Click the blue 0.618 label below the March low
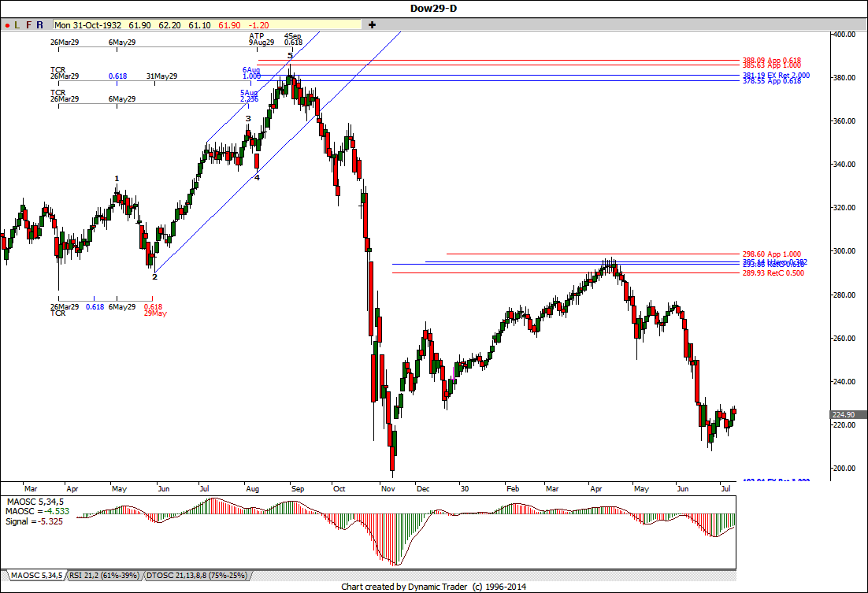 click(x=95, y=307)
